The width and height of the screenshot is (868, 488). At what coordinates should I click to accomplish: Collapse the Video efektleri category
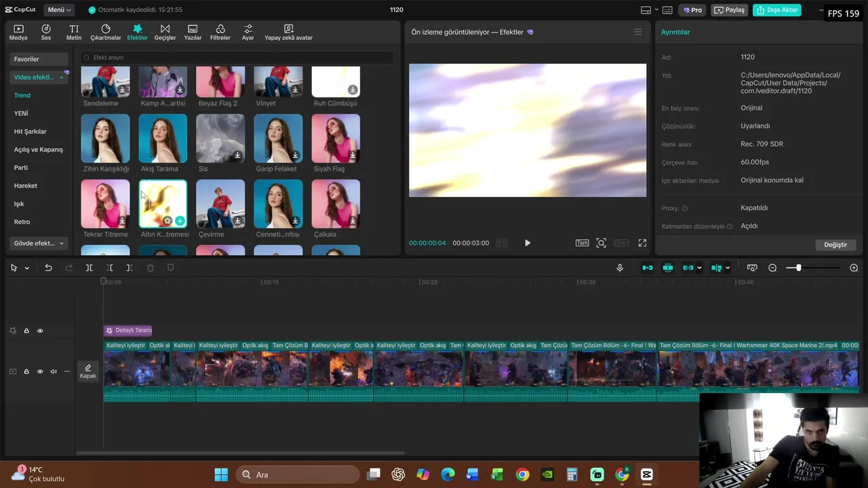[61, 77]
